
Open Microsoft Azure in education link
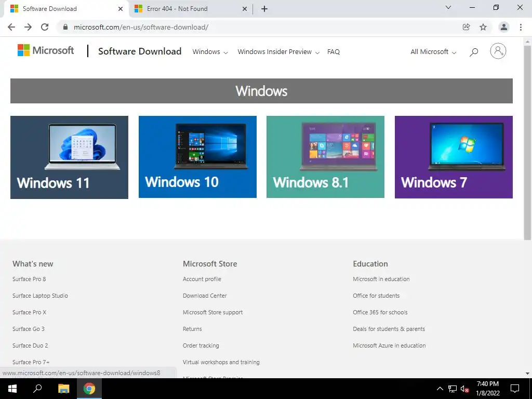(x=389, y=345)
